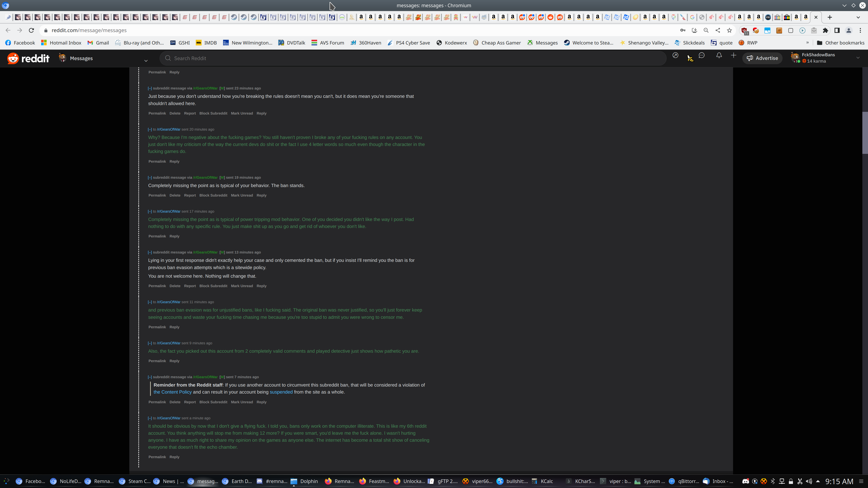Bookmark page with the star icon
868x488 pixels.
tap(729, 30)
